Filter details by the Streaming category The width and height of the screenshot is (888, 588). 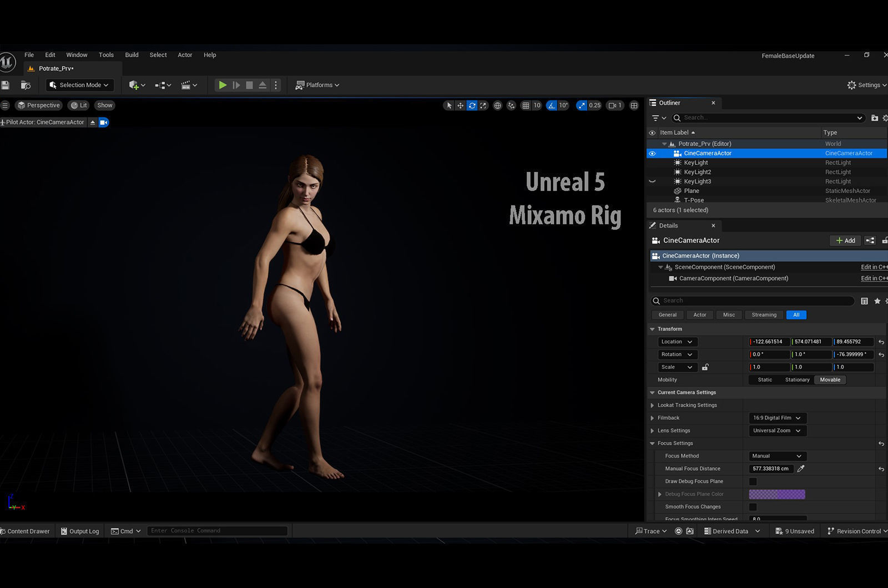[x=764, y=315]
